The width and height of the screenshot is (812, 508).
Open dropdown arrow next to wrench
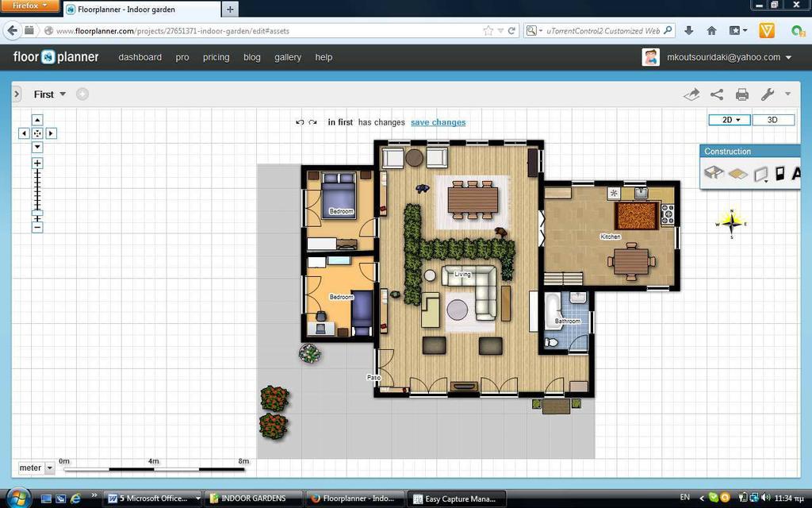pos(787,94)
